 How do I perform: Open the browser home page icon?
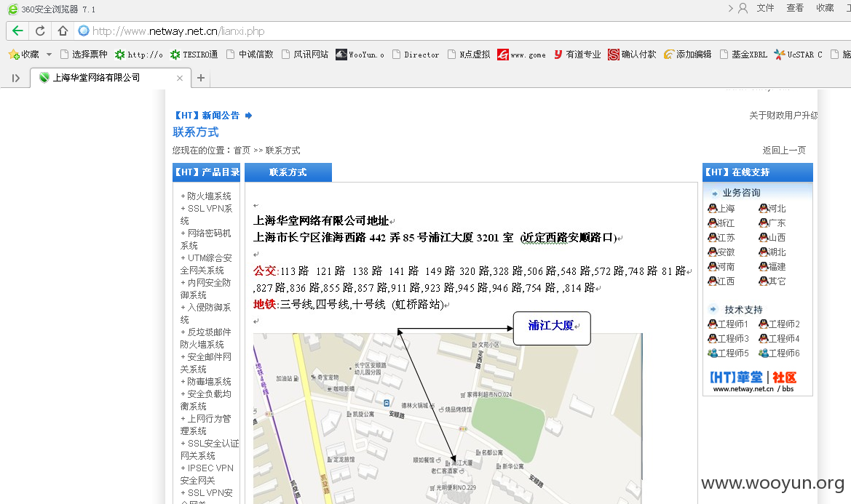pyautogui.click(x=63, y=31)
